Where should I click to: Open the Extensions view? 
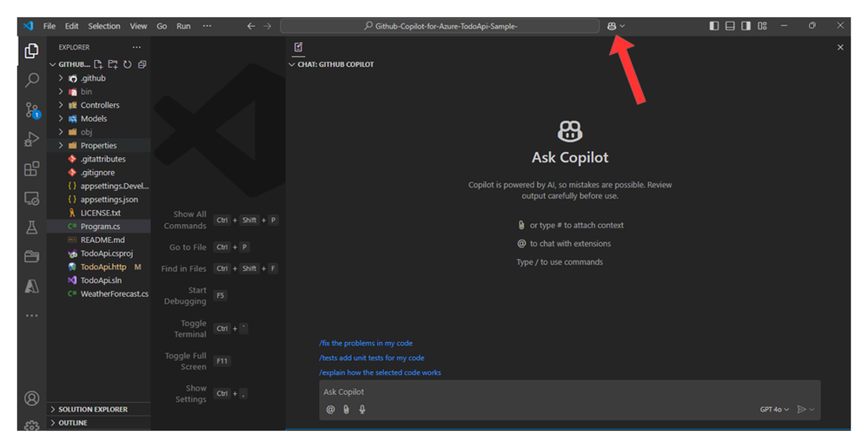pos(31,168)
